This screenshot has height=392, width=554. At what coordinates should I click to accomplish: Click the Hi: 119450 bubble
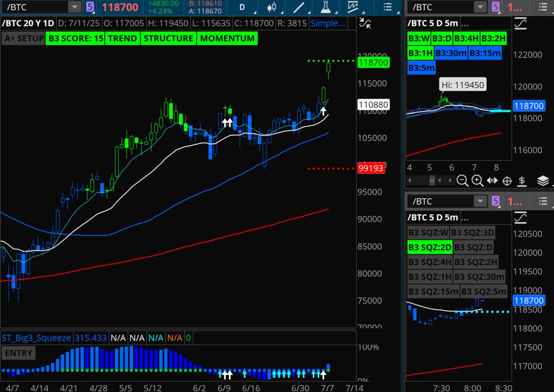[463, 85]
